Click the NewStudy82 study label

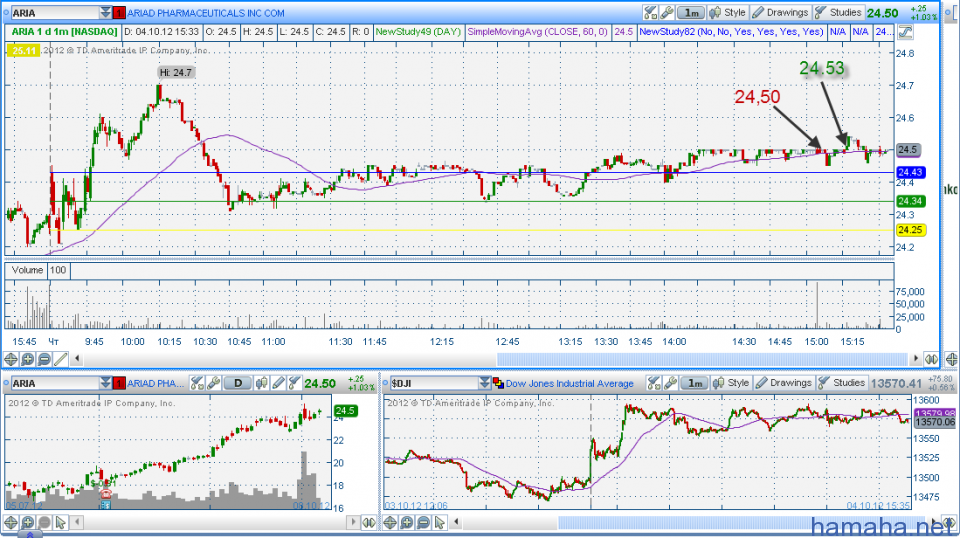click(731, 32)
